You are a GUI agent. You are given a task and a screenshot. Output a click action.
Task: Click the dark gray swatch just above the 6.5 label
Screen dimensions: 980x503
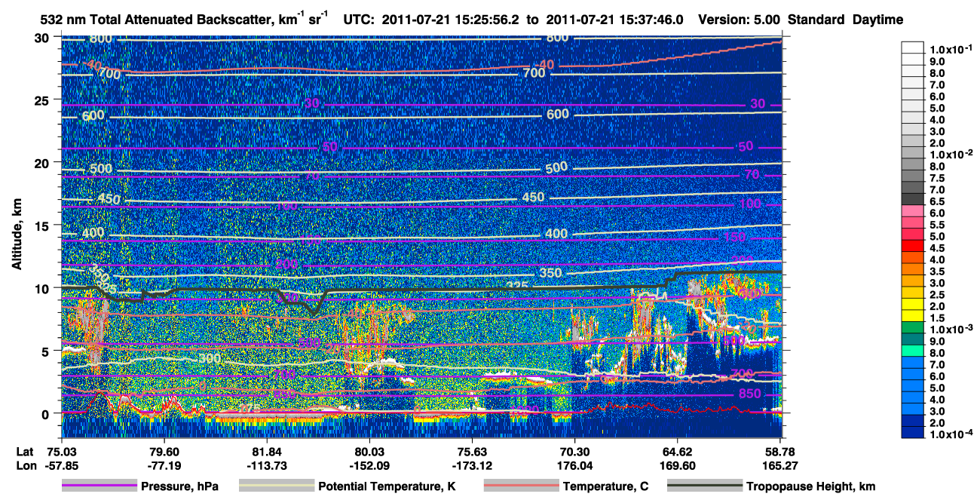tap(912, 198)
